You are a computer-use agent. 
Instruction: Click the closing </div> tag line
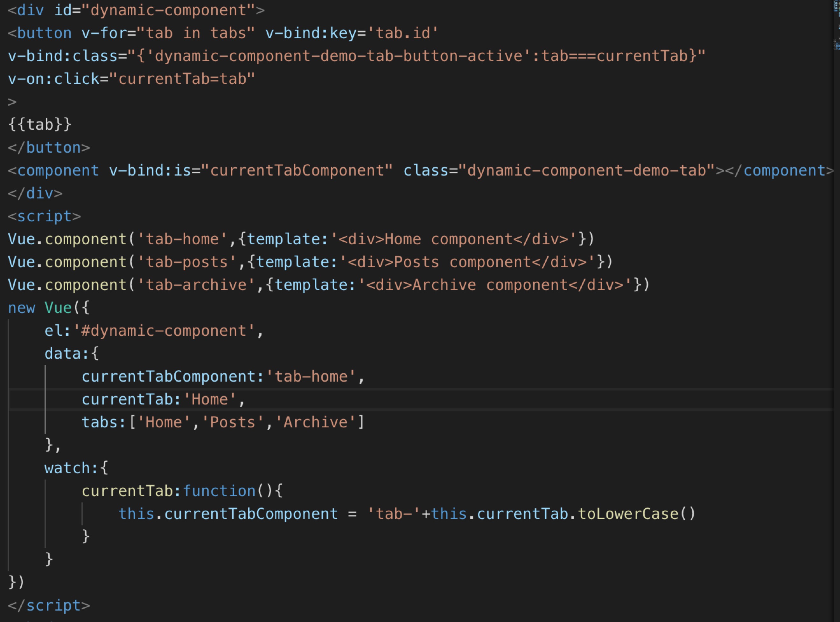35,194
